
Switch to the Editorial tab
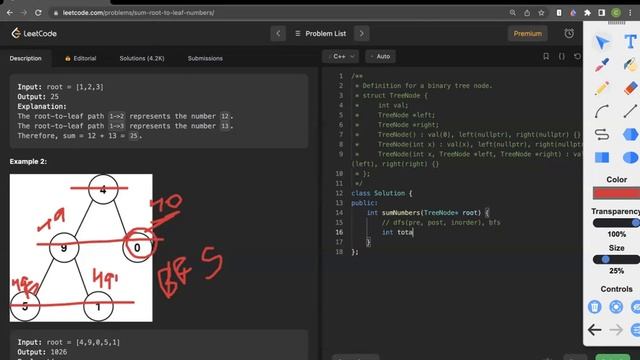(x=80, y=58)
